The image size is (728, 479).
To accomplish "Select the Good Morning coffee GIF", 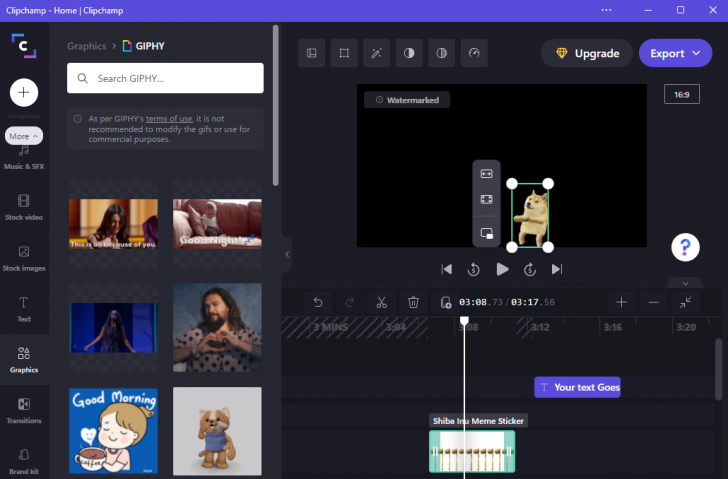I will pyautogui.click(x=113, y=431).
